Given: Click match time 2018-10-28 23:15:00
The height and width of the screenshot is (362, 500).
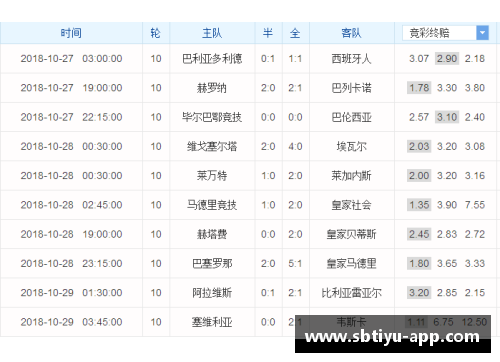Looking at the screenshot, I should click(71, 263).
